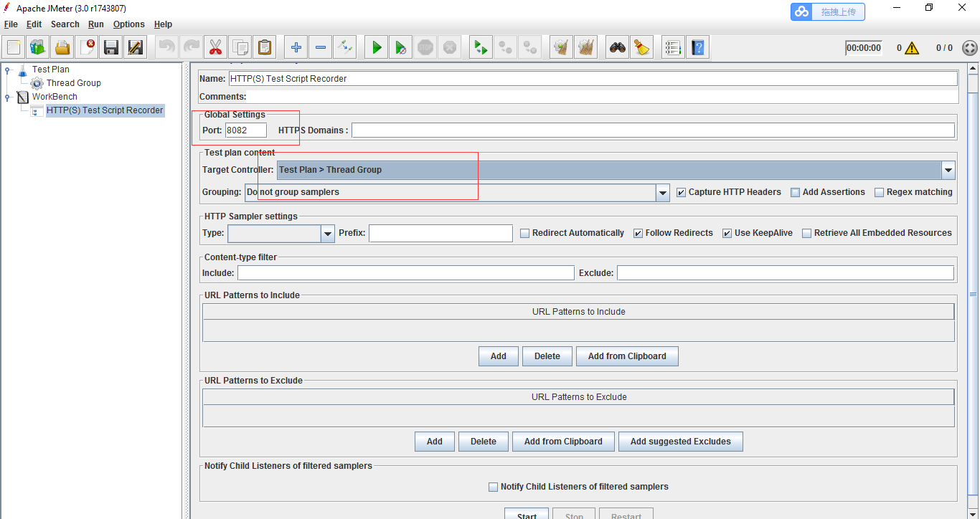Collapse the Test Plan tree node handle

(7, 70)
